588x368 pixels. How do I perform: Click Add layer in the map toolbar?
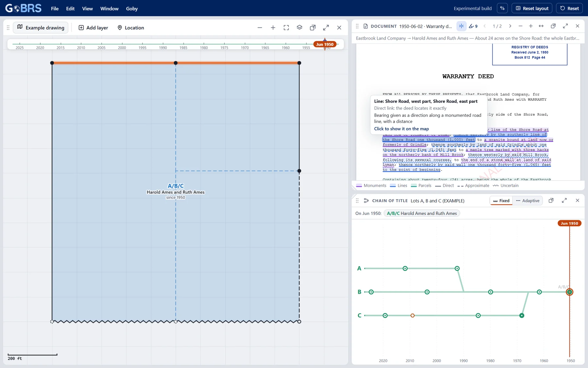(x=93, y=27)
